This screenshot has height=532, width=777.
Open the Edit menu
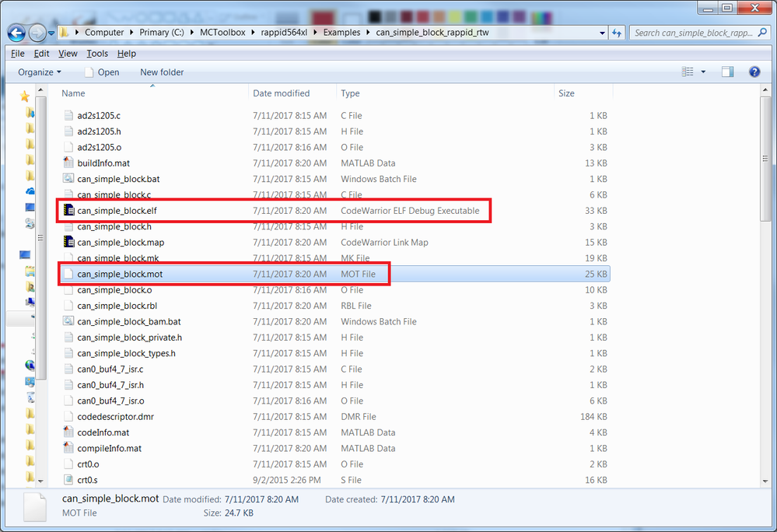point(41,54)
